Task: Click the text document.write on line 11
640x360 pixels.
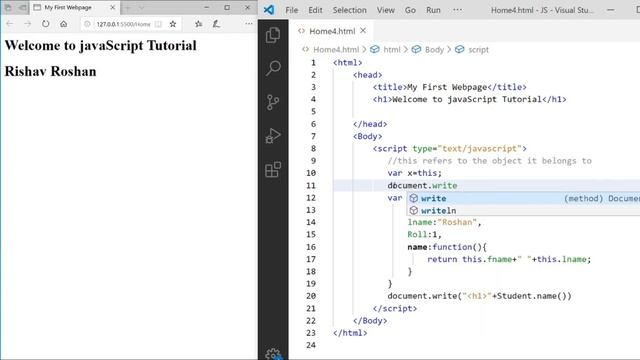Action: click(x=422, y=185)
